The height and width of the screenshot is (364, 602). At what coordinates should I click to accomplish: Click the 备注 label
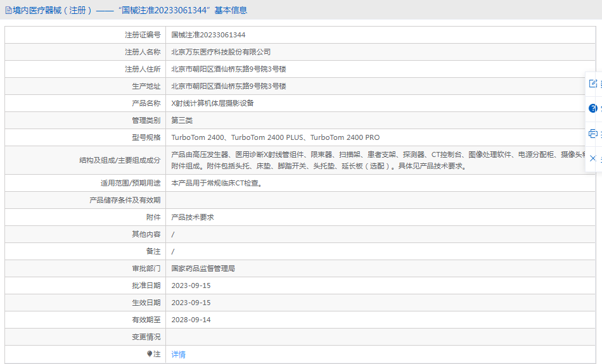click(153, 251)
